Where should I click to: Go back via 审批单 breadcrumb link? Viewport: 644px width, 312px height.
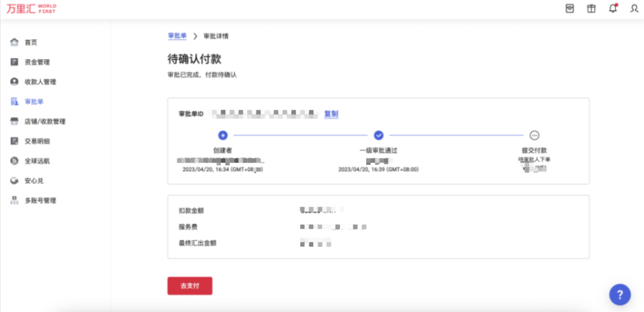pyautogui.click(x=177, y=36)
